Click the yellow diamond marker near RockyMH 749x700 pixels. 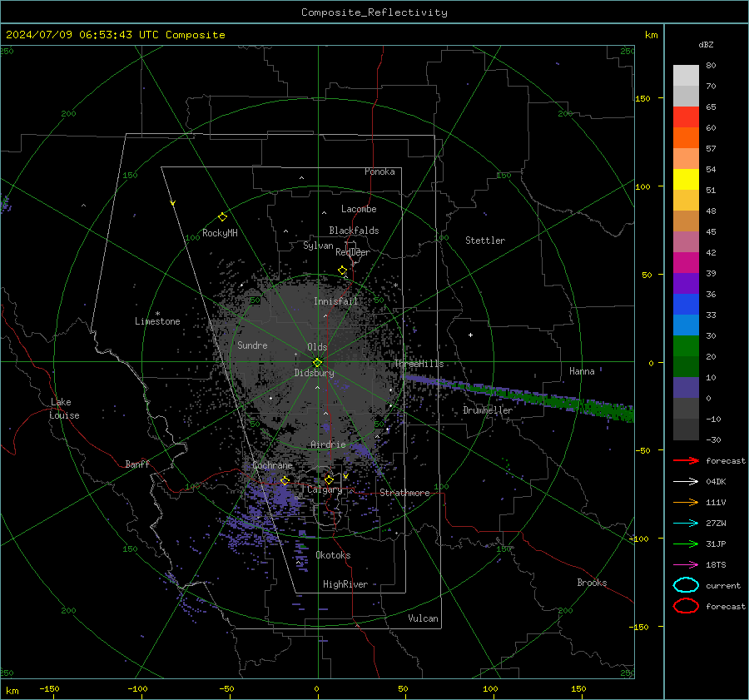coord(222,217)
